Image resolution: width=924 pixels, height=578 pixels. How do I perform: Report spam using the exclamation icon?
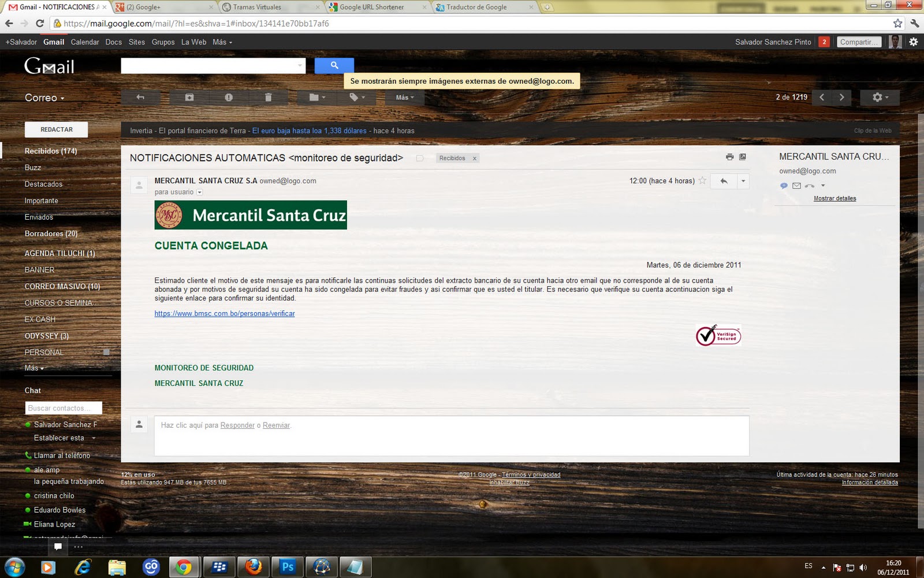pyautogui.click(x=229, y=97)
